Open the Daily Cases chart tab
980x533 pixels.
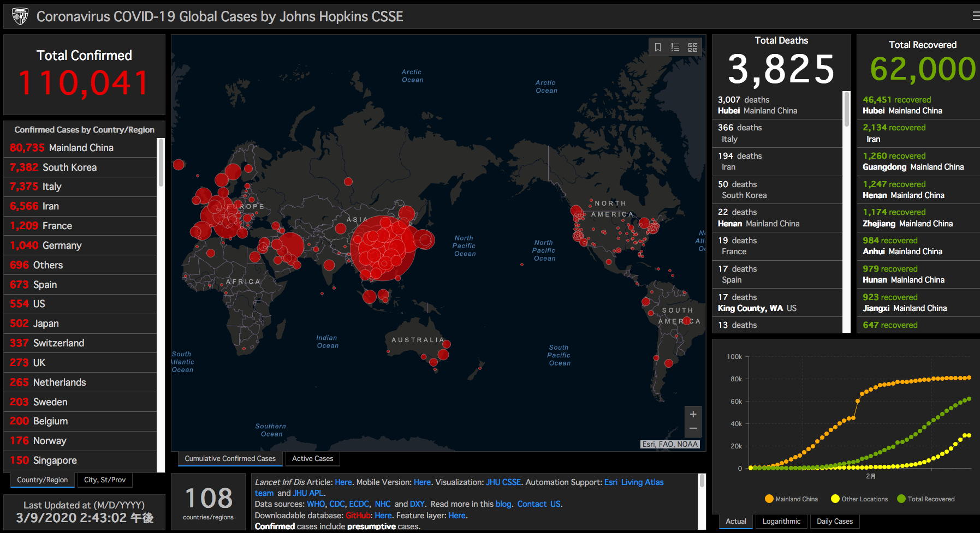coord(835,522)
